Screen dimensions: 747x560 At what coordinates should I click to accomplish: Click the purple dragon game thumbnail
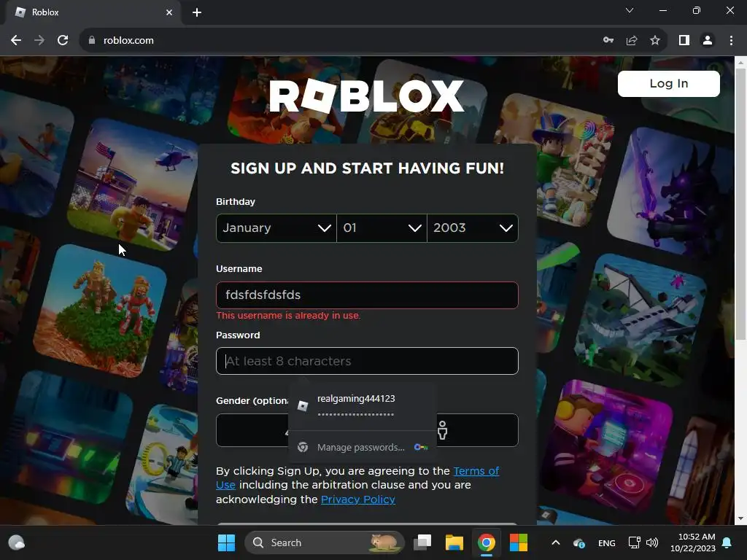pyautogui.click(x=670, y=190)
